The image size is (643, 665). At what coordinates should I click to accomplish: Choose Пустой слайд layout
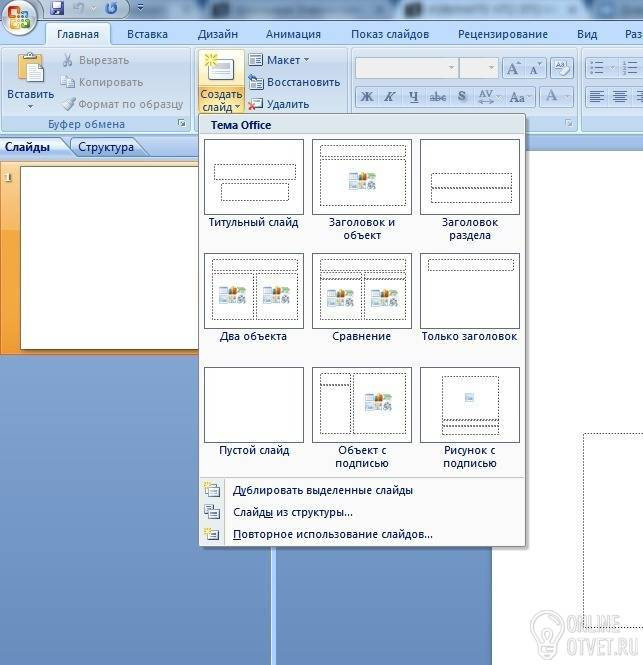(254, 412)
